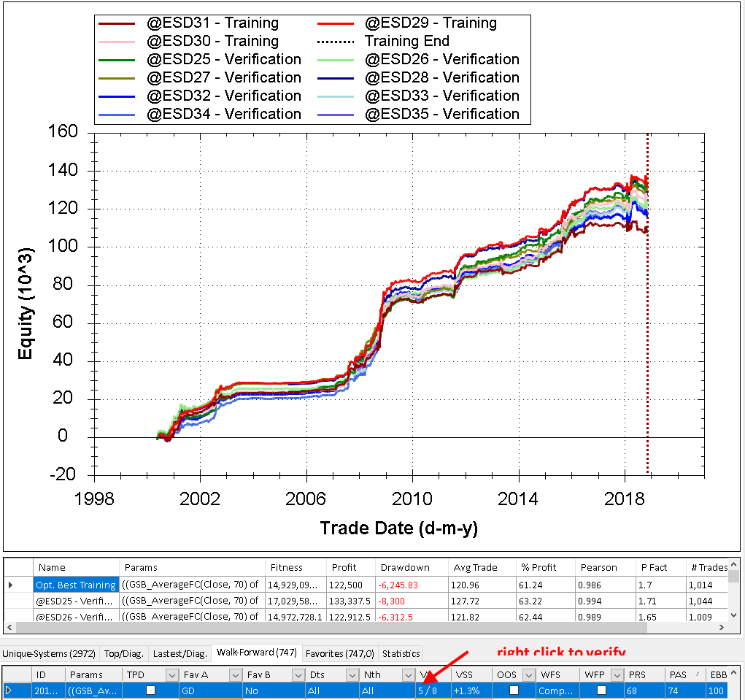Toggle the OOS checkbox in selected row
This screenshot has width=745, height=700.
click(514, 691)
